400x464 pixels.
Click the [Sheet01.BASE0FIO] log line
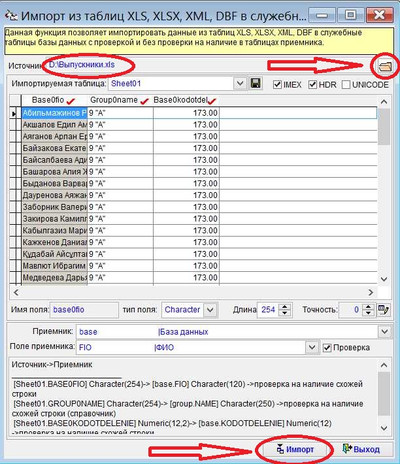pyautogui.click(x=188, y=389)
